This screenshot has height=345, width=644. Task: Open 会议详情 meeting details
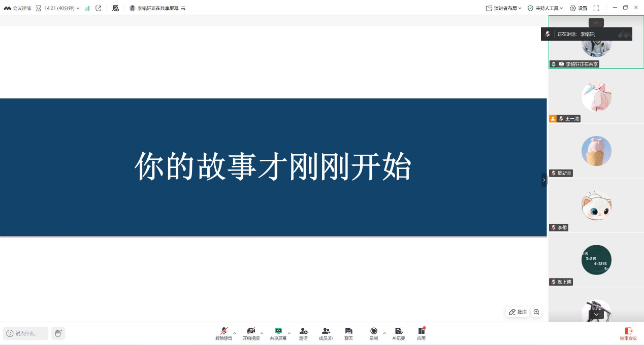click(x=18, y=8)
